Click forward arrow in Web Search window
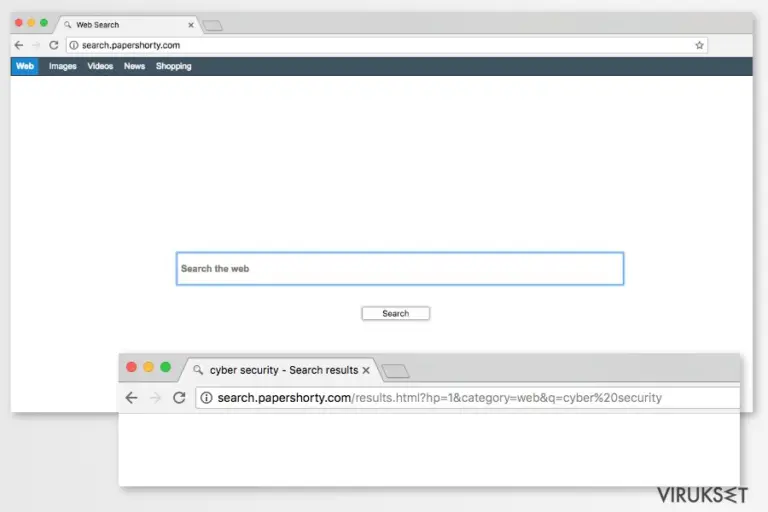768x512 pixels. 36,45
